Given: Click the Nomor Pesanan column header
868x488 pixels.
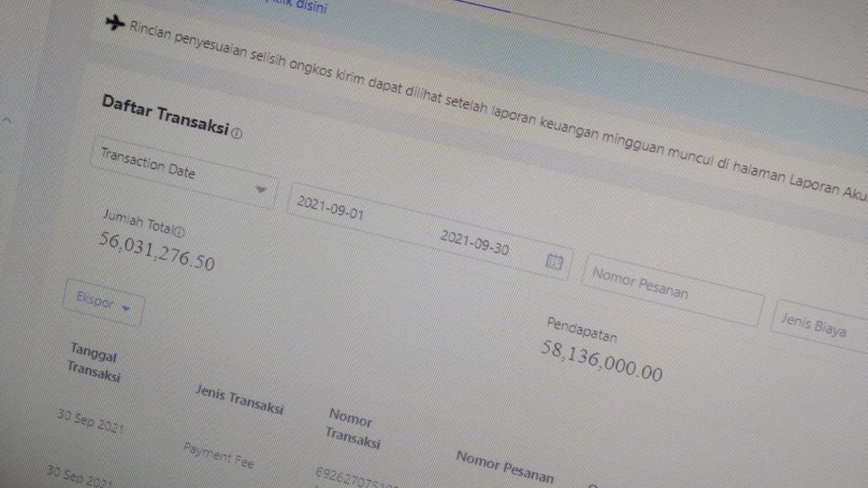Looking at the screenshot, I should [x=505, y=467].
